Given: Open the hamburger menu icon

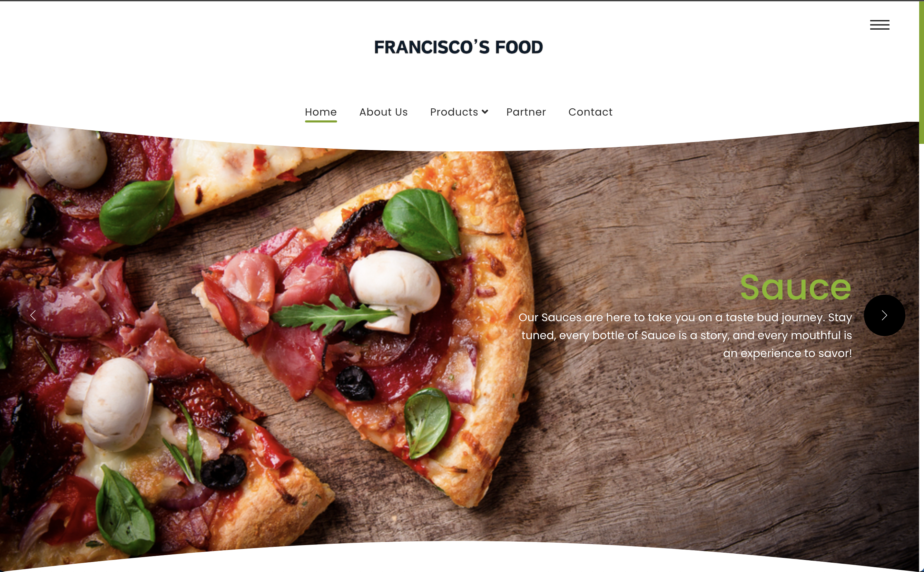Looking at the screenshot, I should pyautogui.click(x=879, y=25).
